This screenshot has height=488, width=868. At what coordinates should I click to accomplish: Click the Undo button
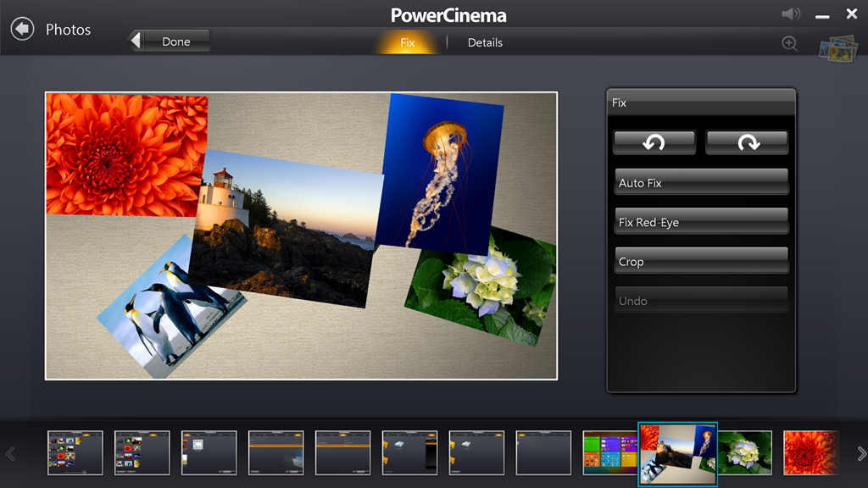point(701,301)
